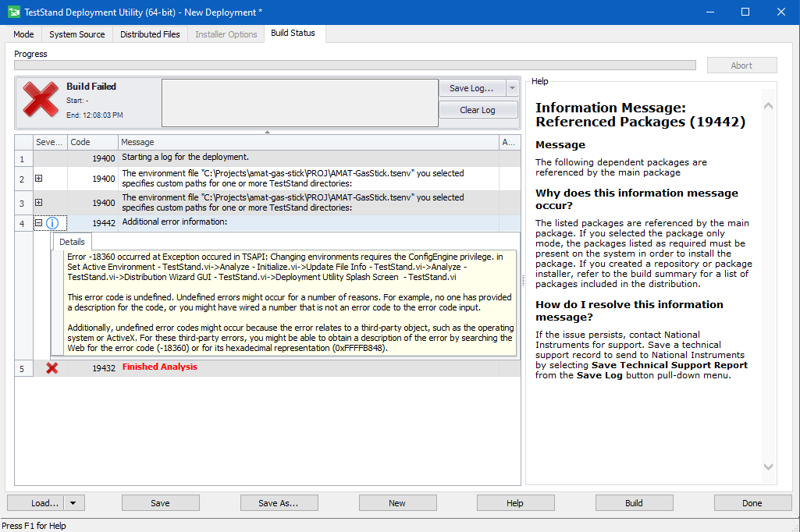Switch to the Mode tab
This screenshot has height=532, width=800.
click(23, 34)
